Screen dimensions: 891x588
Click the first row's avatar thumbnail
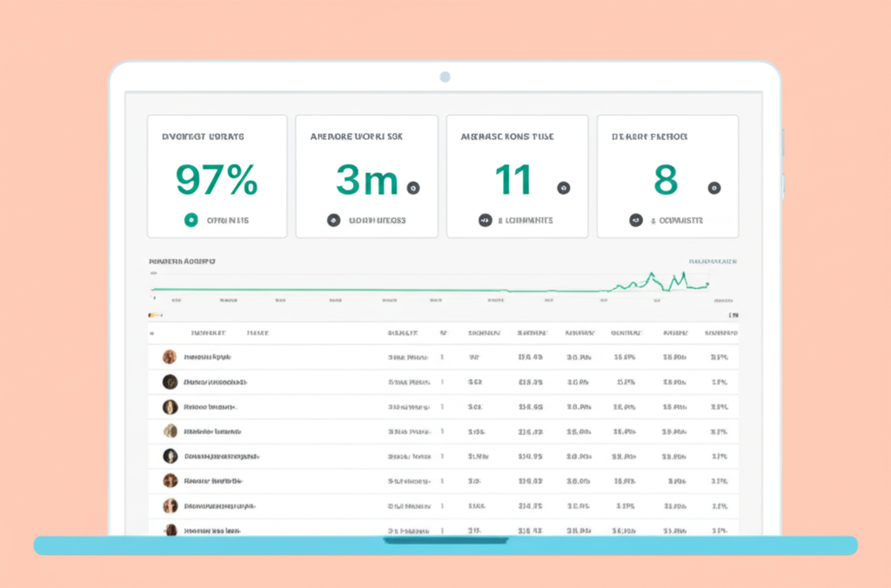[168, 357]
